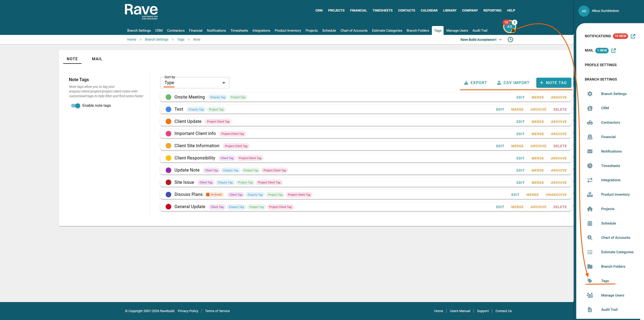The image size is (644, 320).
Task: Click the Notifications envelope icon
Action: click(x=590, y=151)
